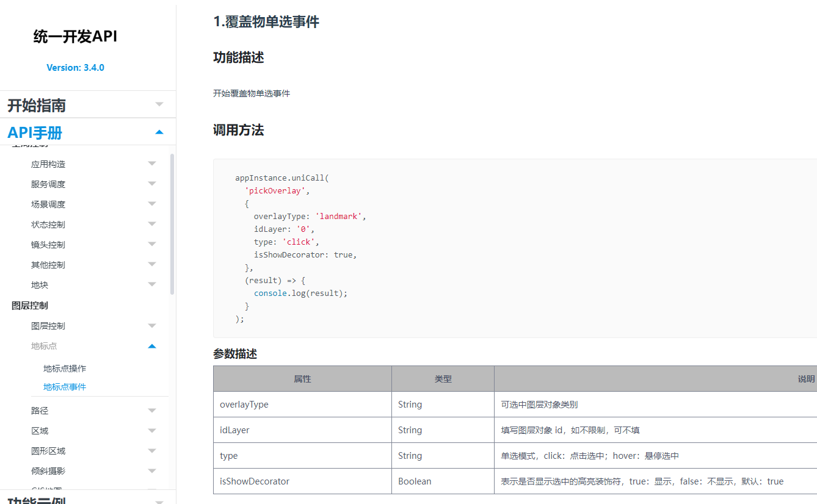Click the 图层控制 submenu item
This screenshot has width=817, height=504.
point(48,326)
